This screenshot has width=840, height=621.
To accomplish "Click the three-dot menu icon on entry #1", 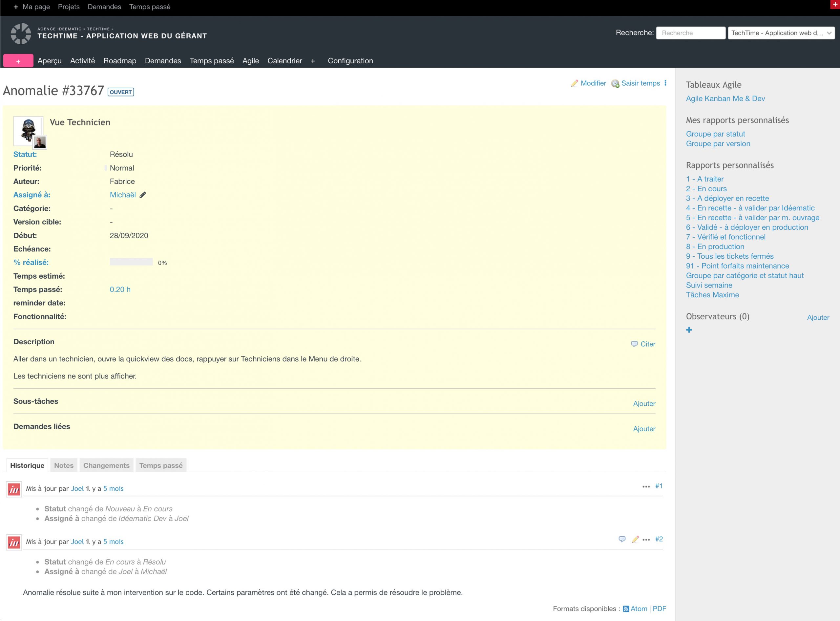I will (646, 486).
